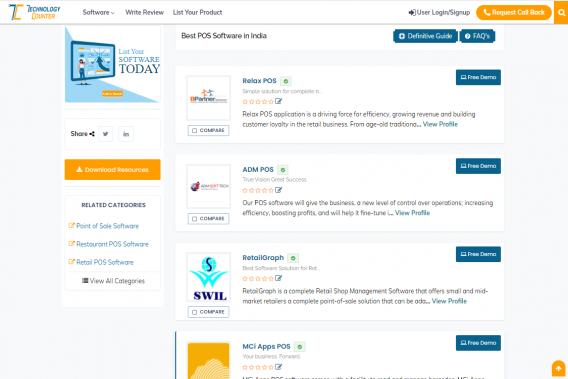The image size is (568, 379).
Task: Click the verified badge next to ADM POS
Action: (283, 170)
